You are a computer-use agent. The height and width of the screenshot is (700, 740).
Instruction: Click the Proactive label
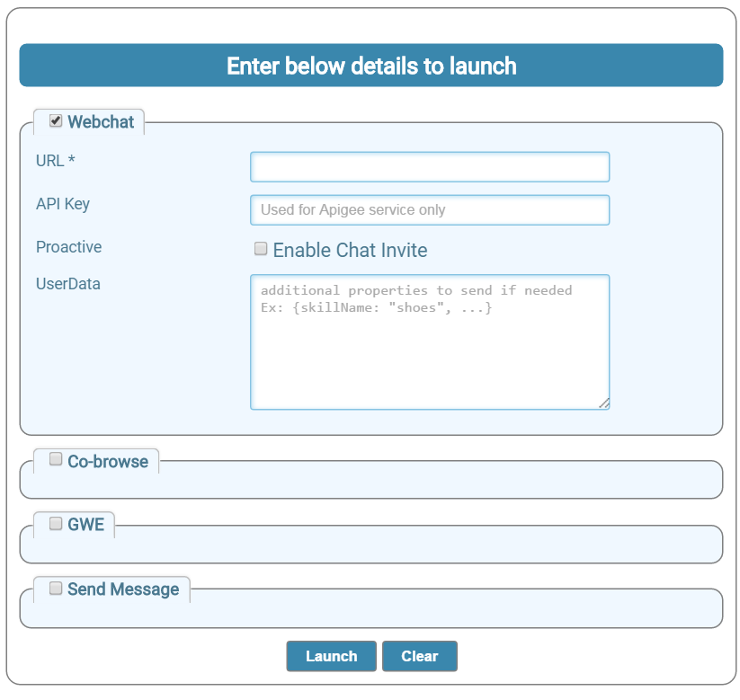tap(68, 247)
